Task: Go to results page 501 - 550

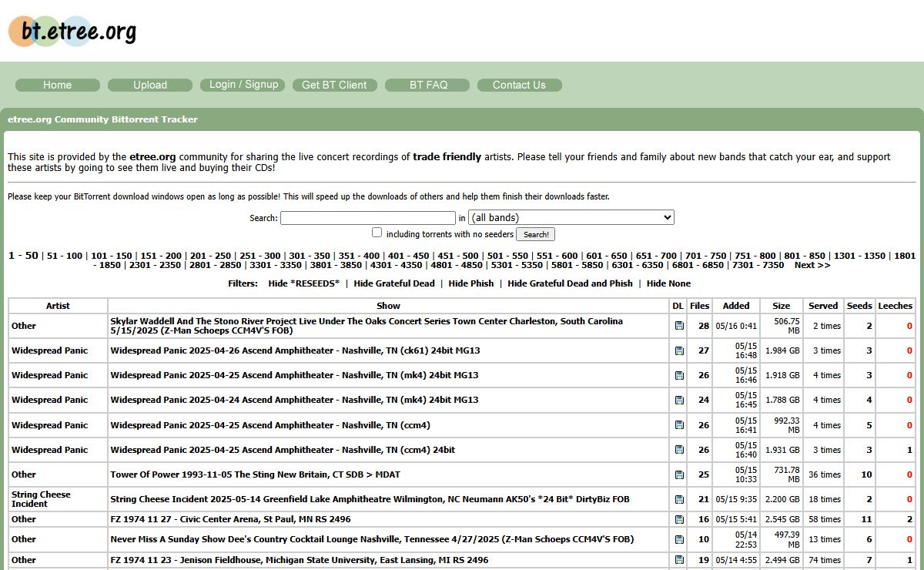Action: [x=507, y=256]
